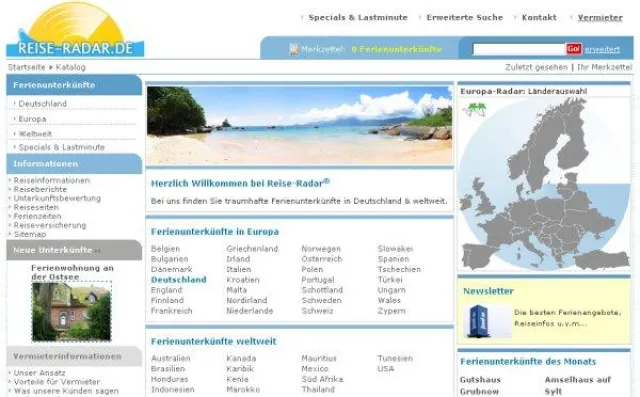
Task: Select Kanada in weltweit list
Action: pyautogui.click(x=241, y=358)
